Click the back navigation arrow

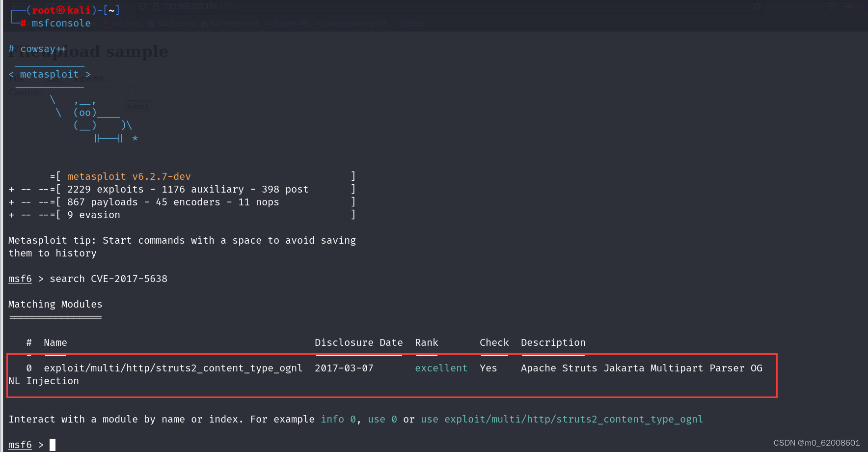15,6
